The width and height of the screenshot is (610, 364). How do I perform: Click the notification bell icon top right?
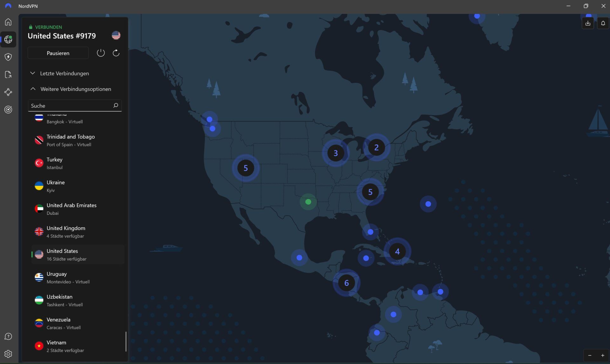[603, 23]
